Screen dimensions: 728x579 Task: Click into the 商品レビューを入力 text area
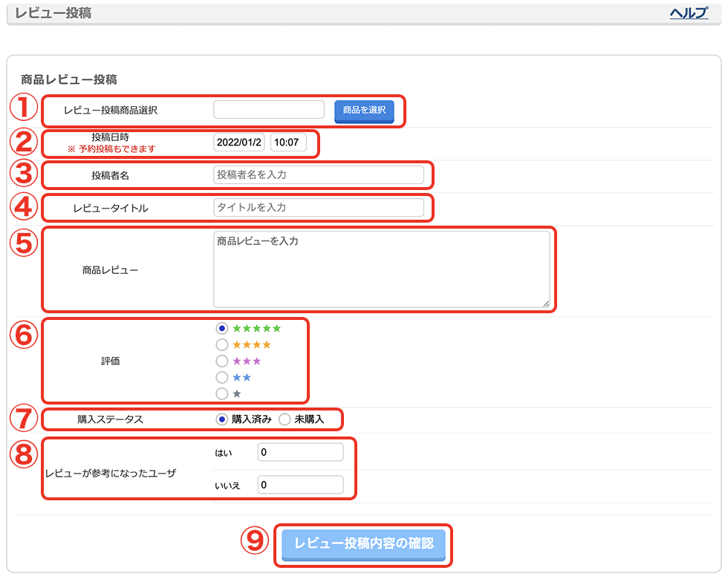tap(382, 269)
